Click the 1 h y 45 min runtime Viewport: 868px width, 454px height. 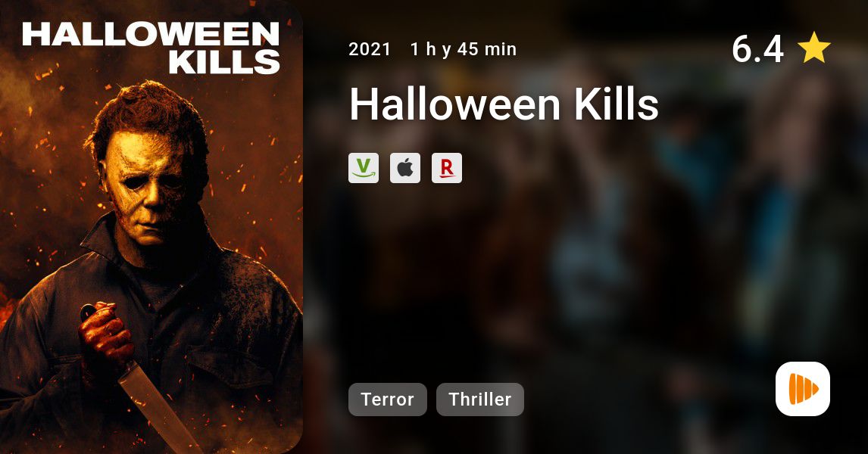[x=464, y=49]
